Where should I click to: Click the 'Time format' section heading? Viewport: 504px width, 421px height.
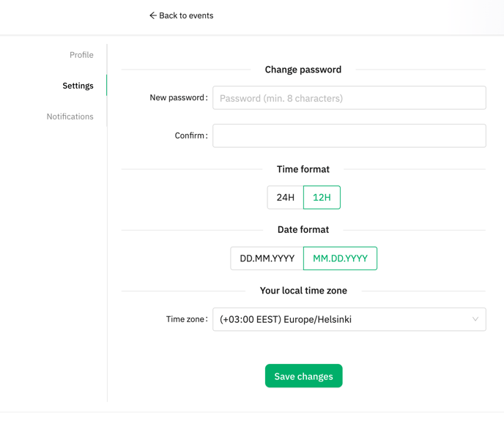(x=303, y=169)
